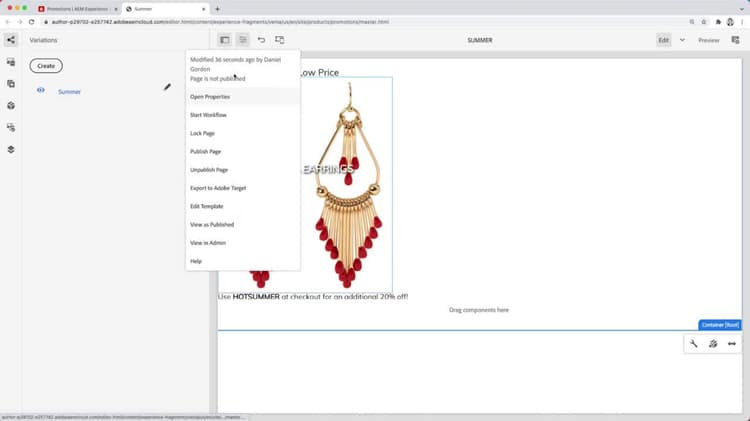Switch to the Promotions AEM Experience browser tab
Image resolution: width=750 pixels, height=421 pixels.
(77, 9)
